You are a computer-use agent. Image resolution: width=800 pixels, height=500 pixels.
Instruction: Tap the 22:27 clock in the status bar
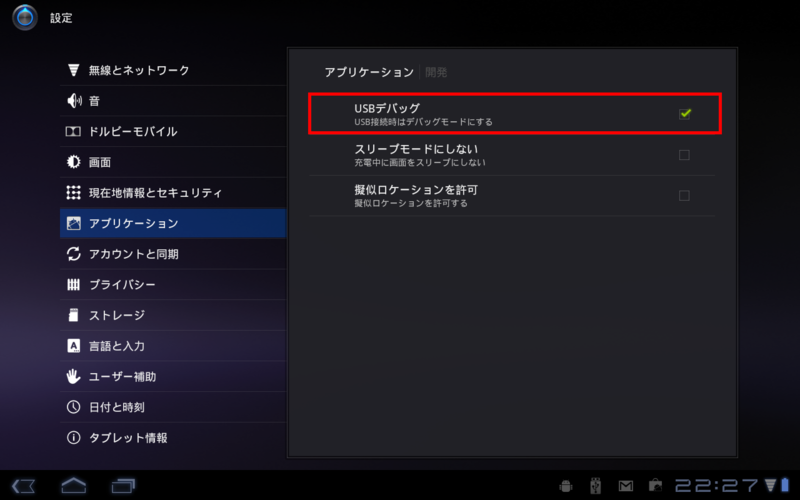tap(717, 485)
